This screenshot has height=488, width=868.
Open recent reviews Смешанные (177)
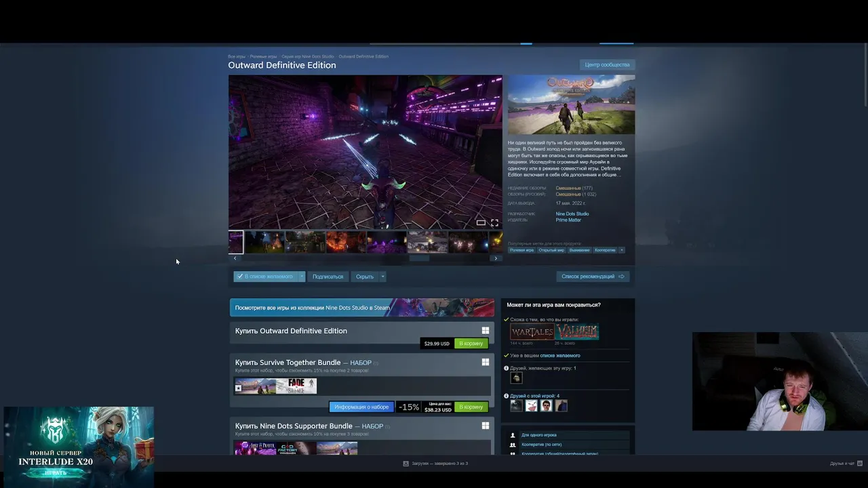[x=574, y=188]
